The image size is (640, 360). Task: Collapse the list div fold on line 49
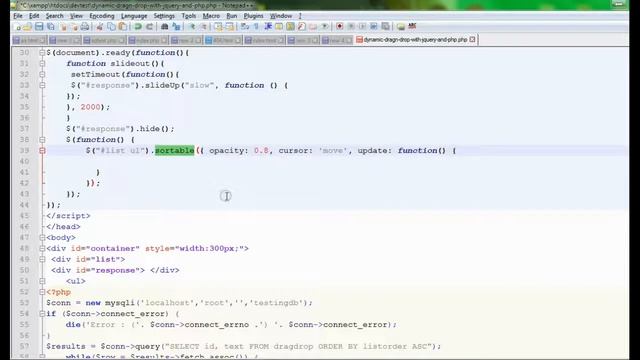point(42,259)
